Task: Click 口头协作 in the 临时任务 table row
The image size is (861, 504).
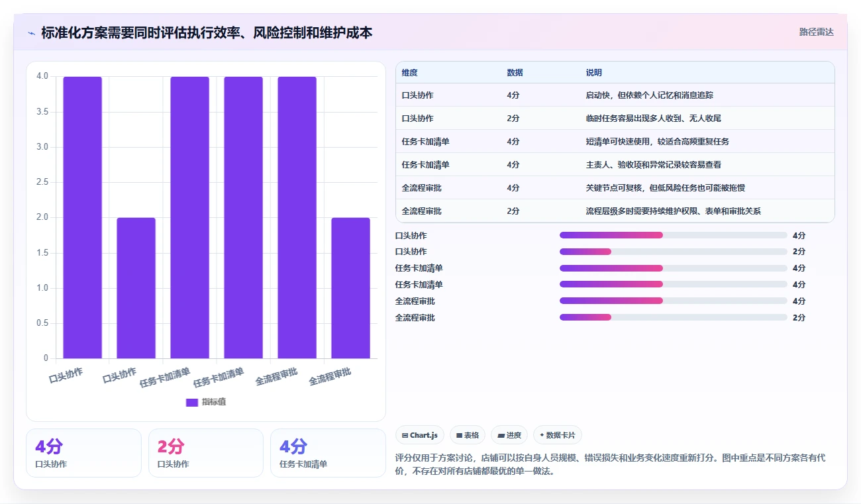Action: click(x=418, y=119)
